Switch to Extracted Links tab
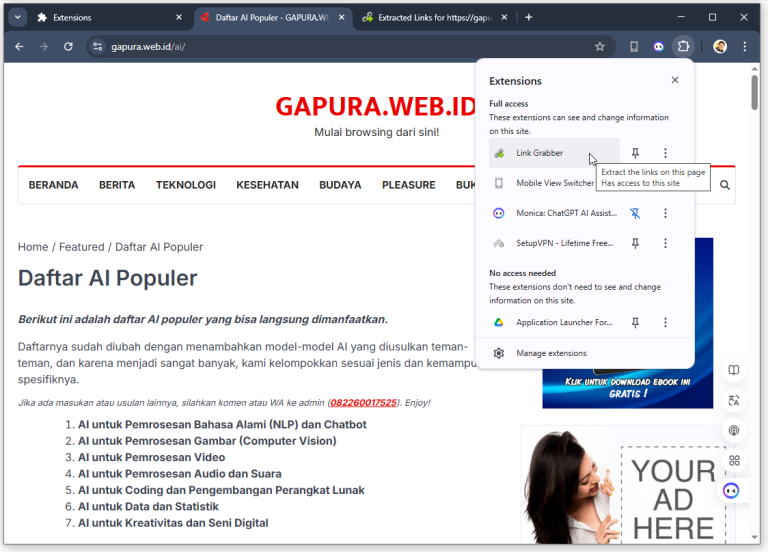Image resolution: width=768 pixels, height=552 pixels. (x=435, y=18)
